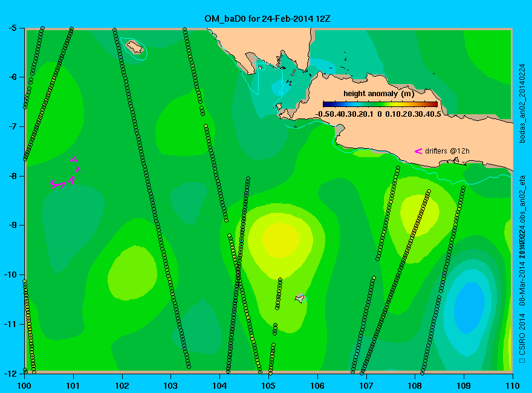Click the x-axis label 105
Viewport: 532px width, 393px height.
268,386
